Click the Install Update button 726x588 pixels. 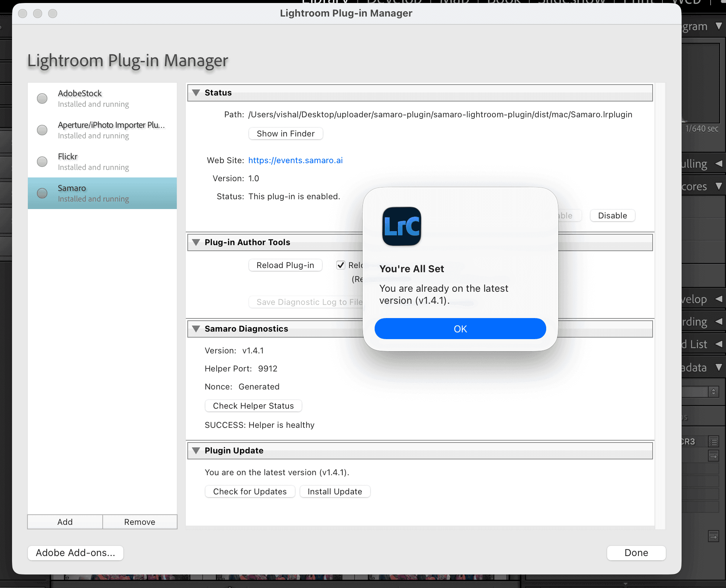(335, 492)
